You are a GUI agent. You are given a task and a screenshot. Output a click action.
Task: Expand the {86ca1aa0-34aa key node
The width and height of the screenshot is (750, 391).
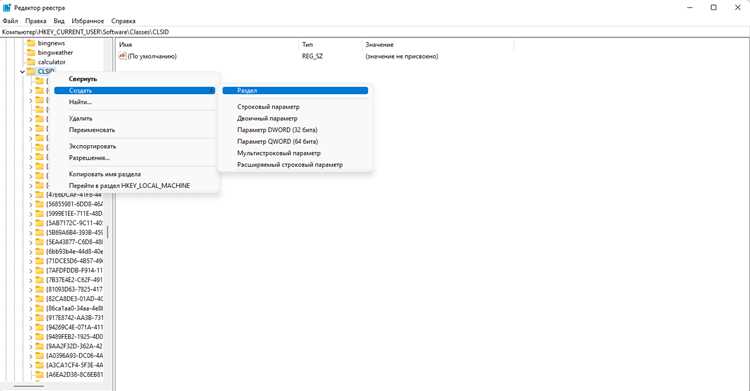(x=31, y=309)
